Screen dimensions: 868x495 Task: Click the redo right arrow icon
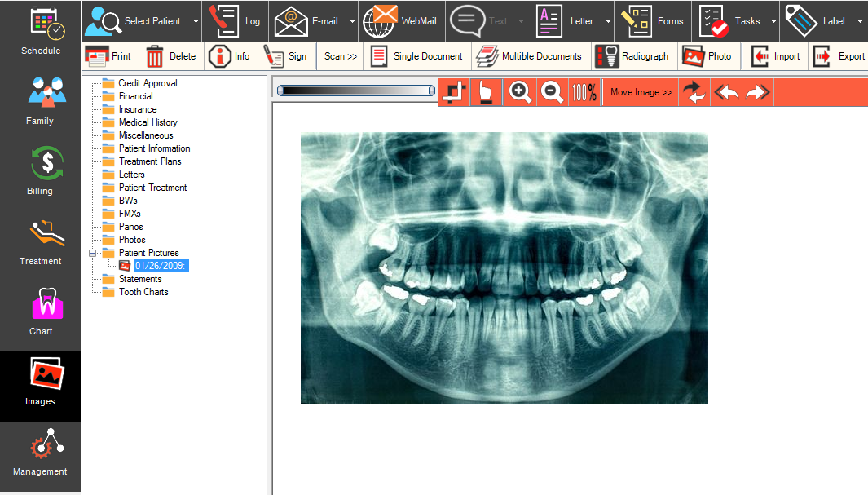point(758,92)
